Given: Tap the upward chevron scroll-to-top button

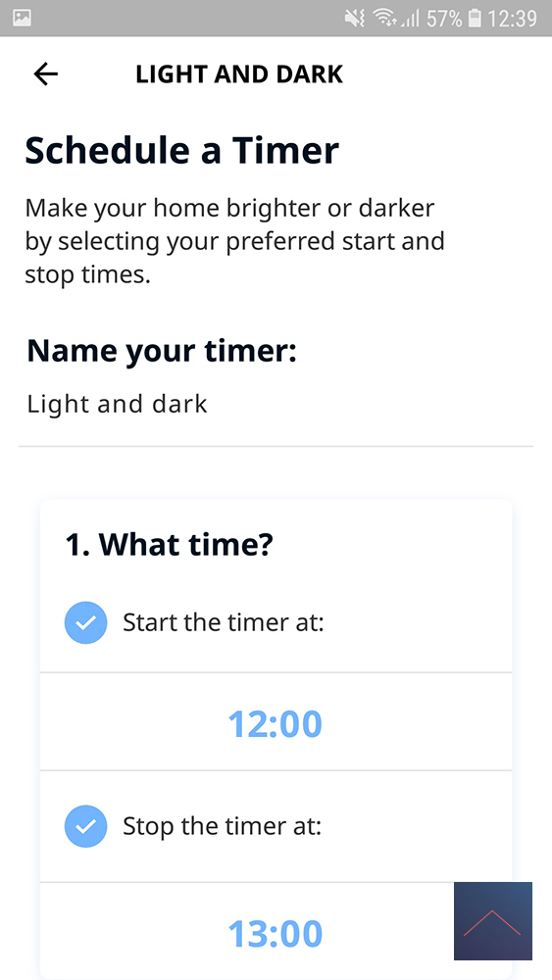Looking at the screenshot, I should (x=492, y=920).
